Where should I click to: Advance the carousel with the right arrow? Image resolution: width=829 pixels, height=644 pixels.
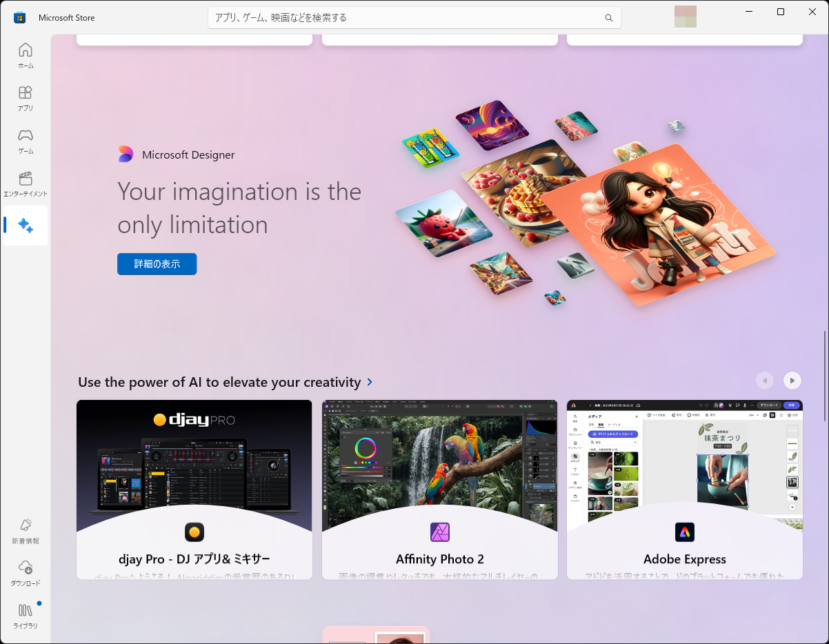[x=792, y=380]
